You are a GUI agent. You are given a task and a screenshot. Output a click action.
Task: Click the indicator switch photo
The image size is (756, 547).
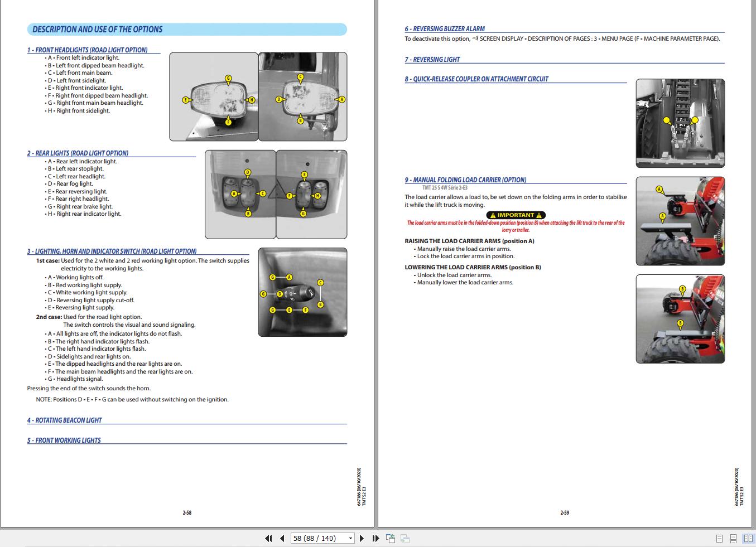pyautogui.click(x=302, y=292)
